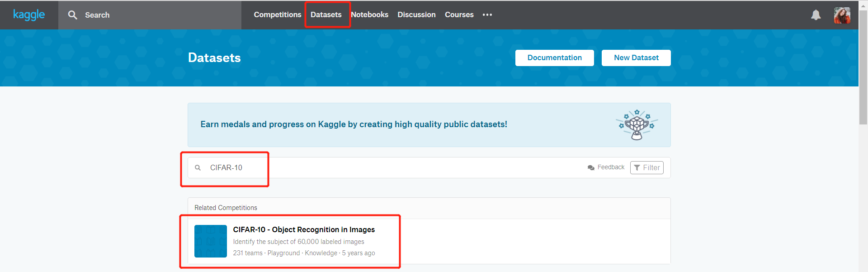Open the Competitions menu
Image resolution: width=868 pixels, height=272 pixels.
click(278, 14)
